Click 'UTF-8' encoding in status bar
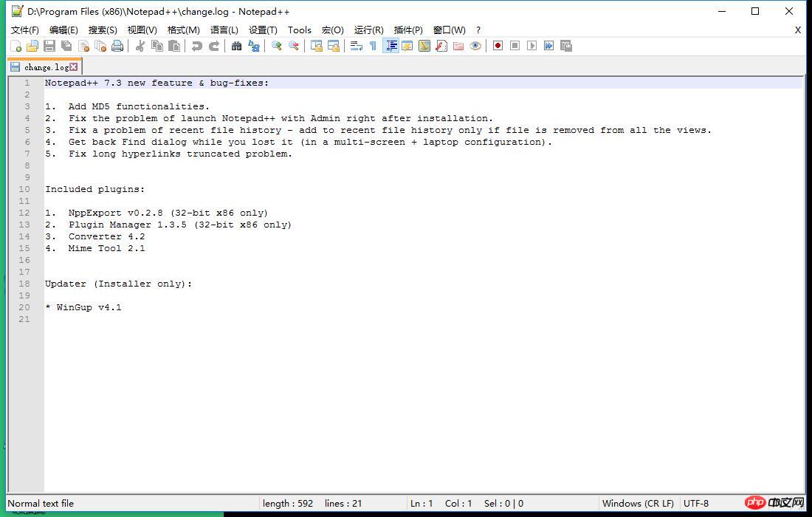 point(696,504)
